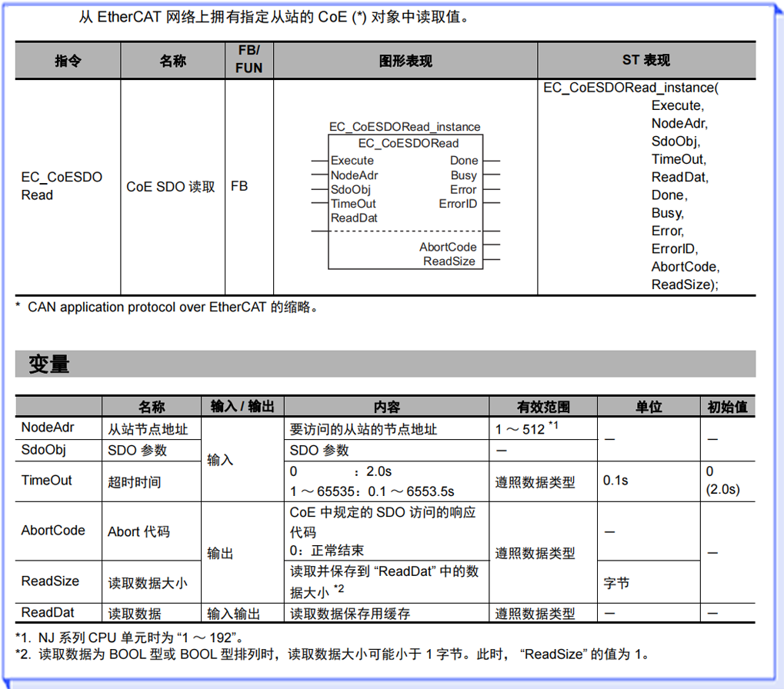Click the '输入 / 输出' column header
This screenshot has width=784, height=689.
242,407
